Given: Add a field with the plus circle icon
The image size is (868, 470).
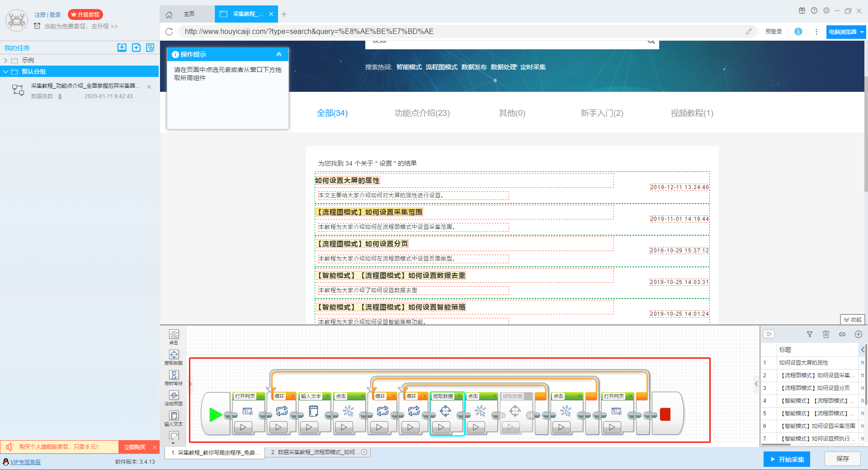Looking at the screenshot, I should pyautogui.click(x=859, y=334).
